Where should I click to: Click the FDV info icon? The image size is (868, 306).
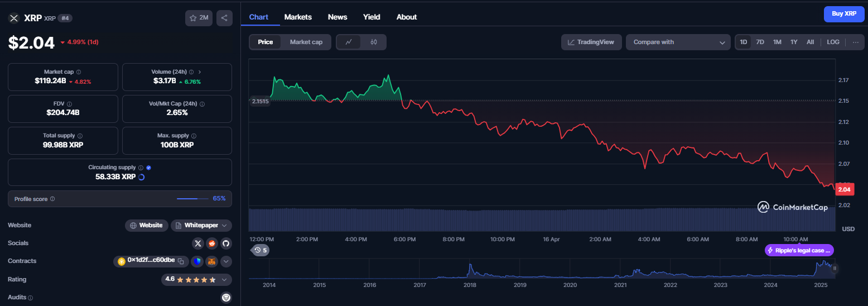tap(69, 104)
